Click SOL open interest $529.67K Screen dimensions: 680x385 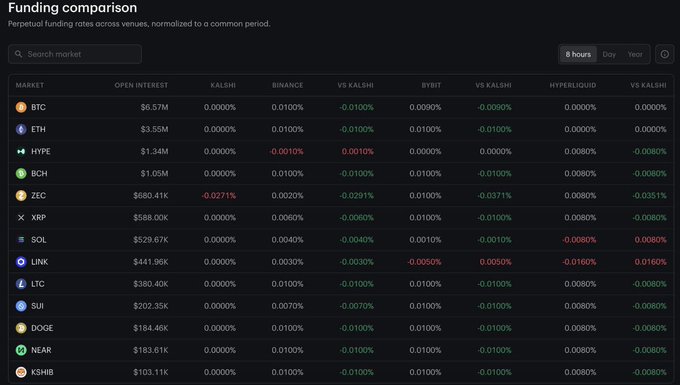pos(150,240)
